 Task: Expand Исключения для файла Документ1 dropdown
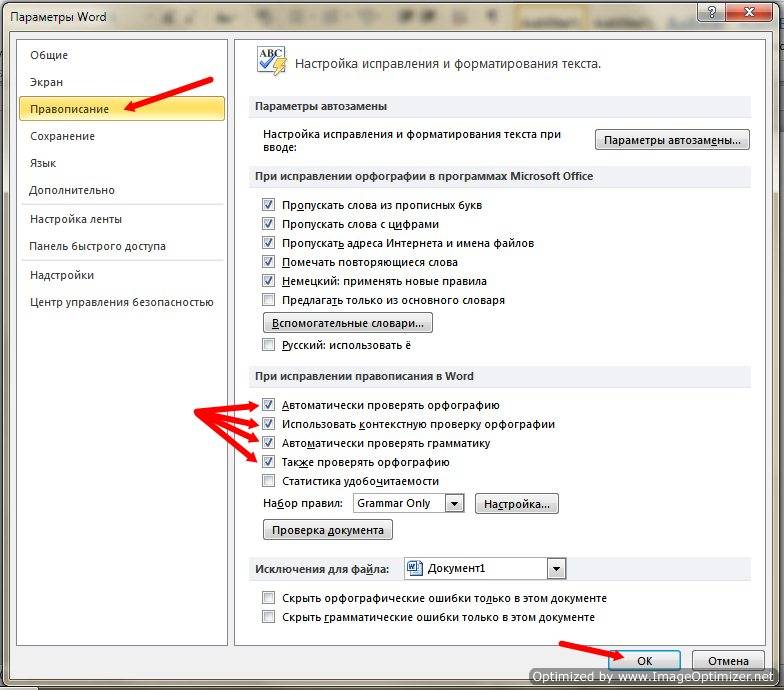556,568
